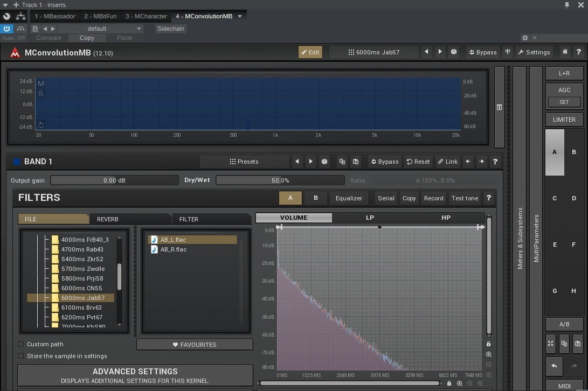The width and height of the screenshot is (588, 391).
Task: Adjust the Dry/Wet slider
Action: 280,180
